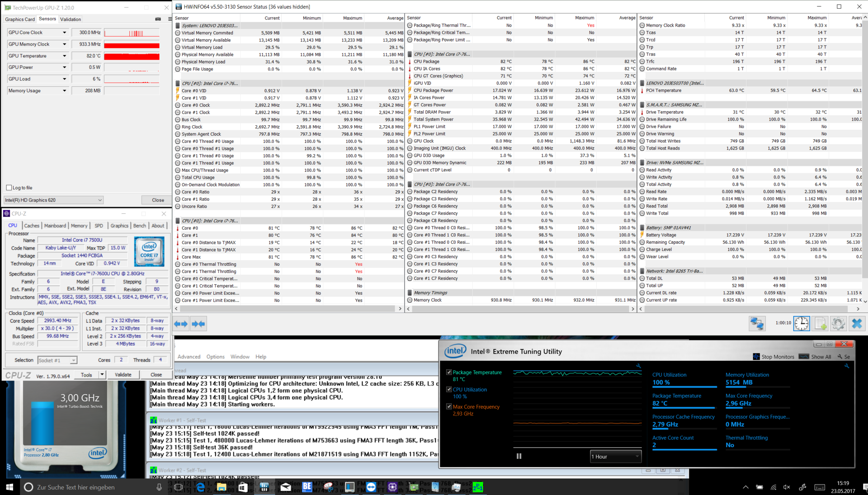Open HWiNFO sensor settings gear icon
The image size is (868, 495).
(838, 323)
